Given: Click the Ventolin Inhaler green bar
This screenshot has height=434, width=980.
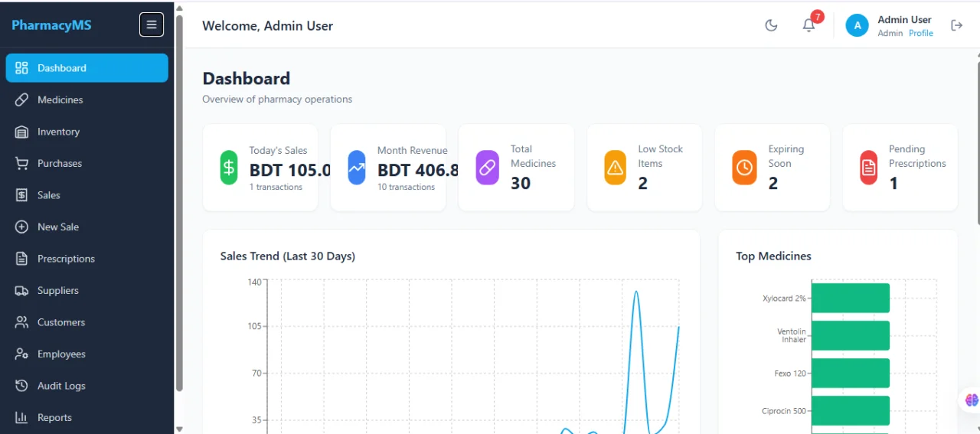Looking at the screenshot, I should [851, 335].
